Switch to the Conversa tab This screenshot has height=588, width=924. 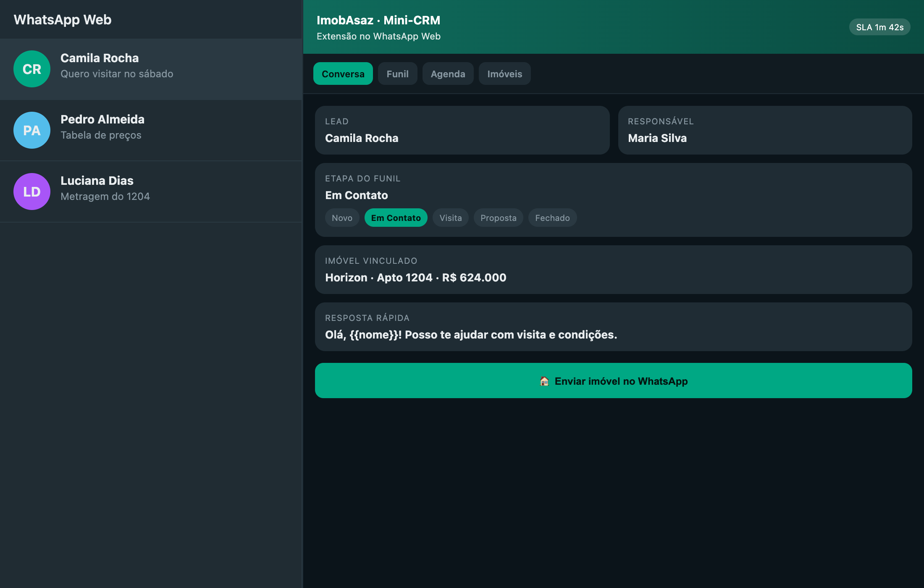point(343,73)
